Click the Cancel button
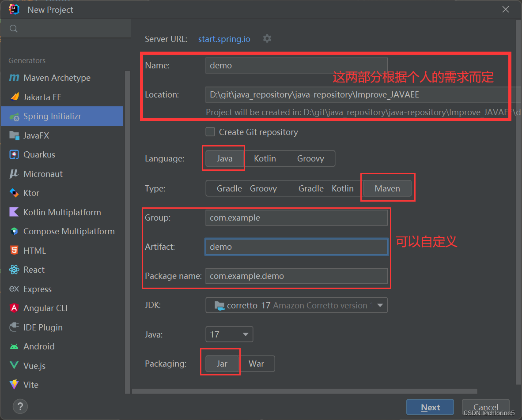This screenshot has height=420, width=522. (x=486, y=407)
